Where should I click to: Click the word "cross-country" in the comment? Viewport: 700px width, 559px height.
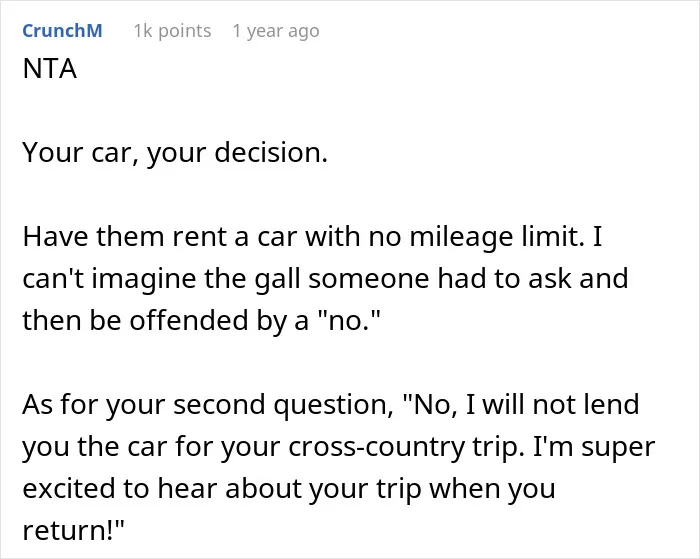[x=376, y=447]
